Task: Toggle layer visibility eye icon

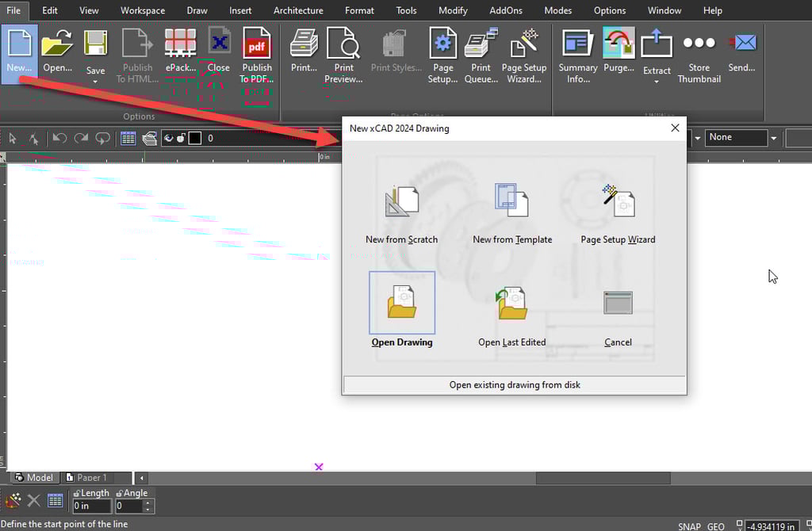Action: [168, 138]
